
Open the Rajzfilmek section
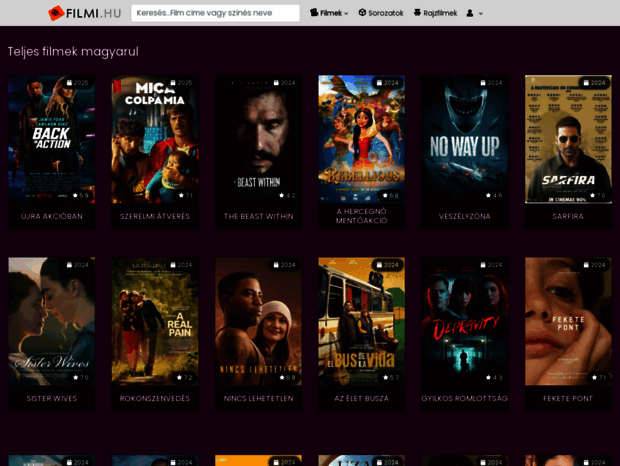435,13
